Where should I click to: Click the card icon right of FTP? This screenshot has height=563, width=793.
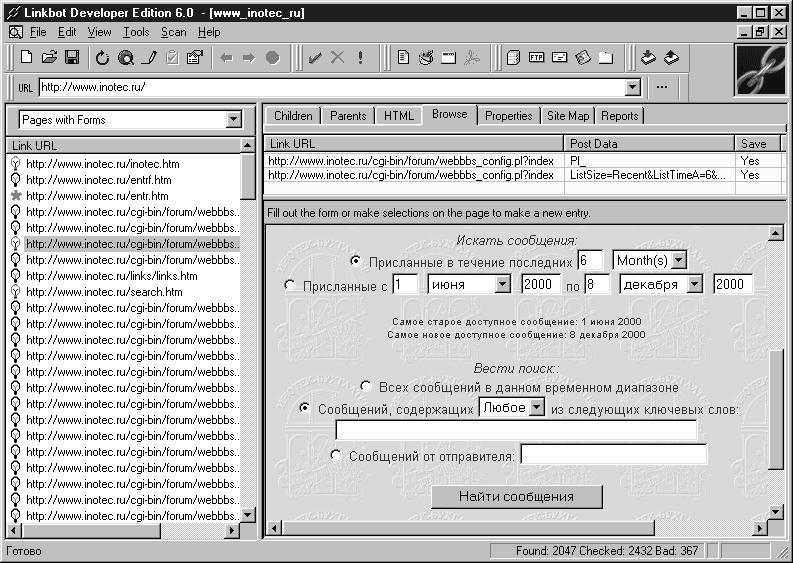click(559, 57)
